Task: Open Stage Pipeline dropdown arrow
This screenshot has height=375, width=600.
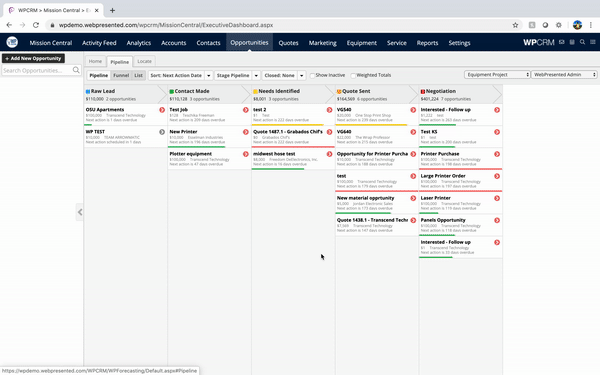Action: [x=256, y=75]
